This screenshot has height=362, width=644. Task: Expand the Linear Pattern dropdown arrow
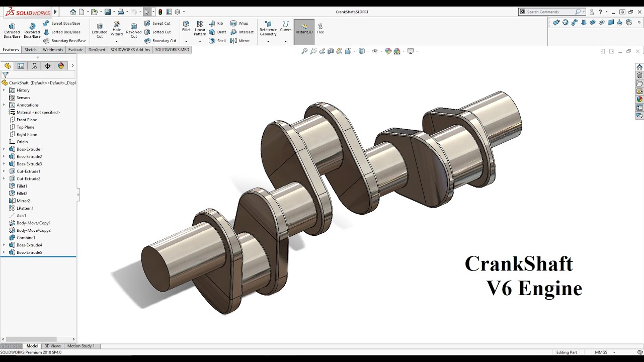(200, 41)
